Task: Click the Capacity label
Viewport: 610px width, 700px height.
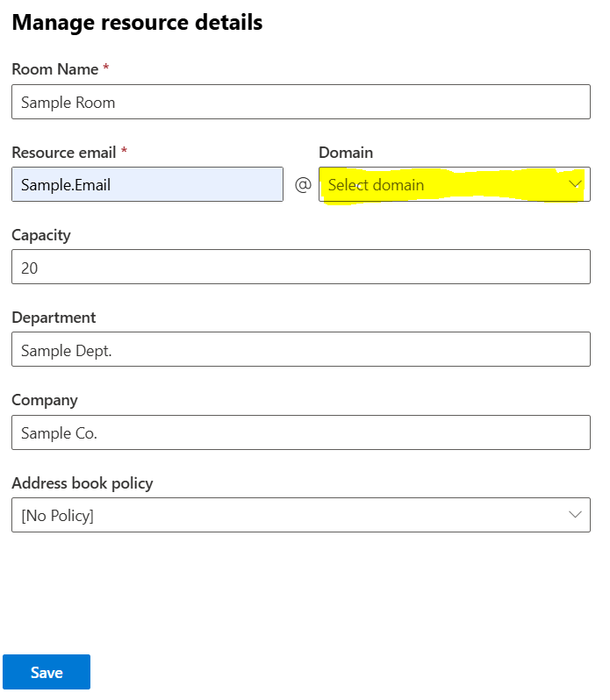Action: point(41,236)
